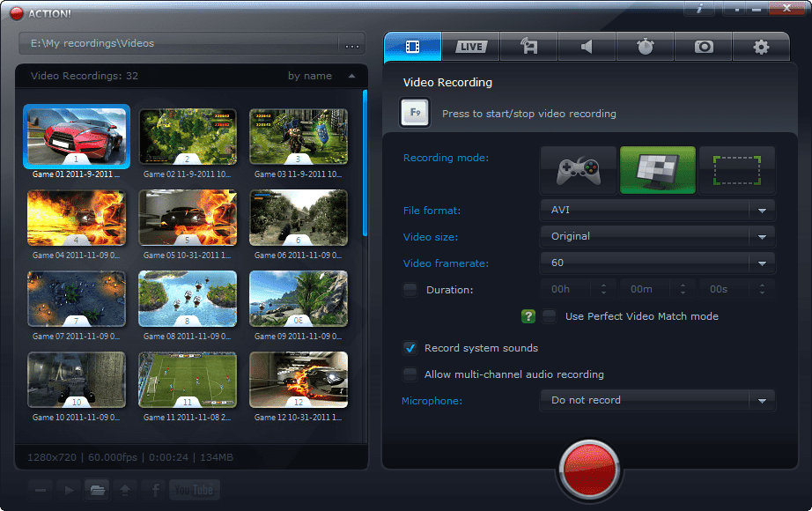Select the Game 09 island thumbnail
Image resolution: width=812 pixels, height=511 pixels.
tap(299, 299)
